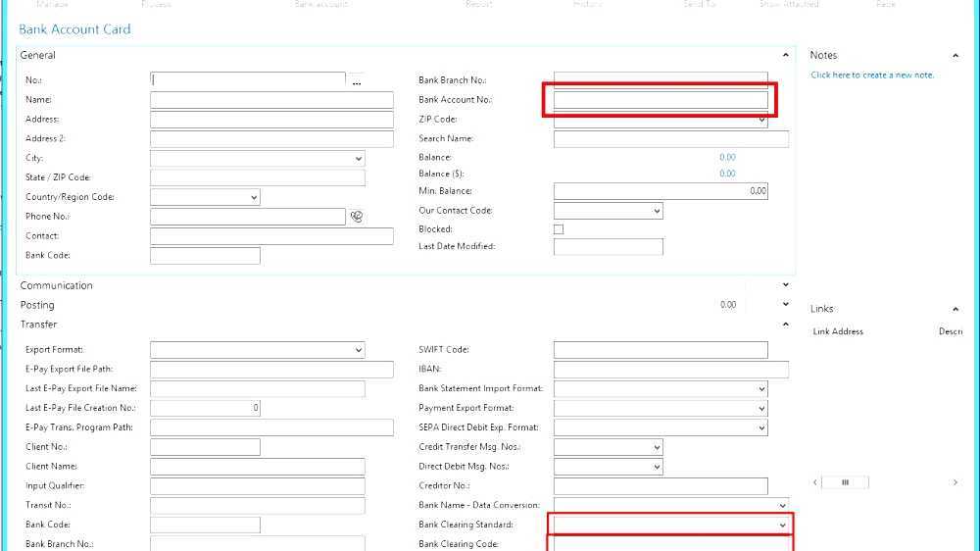Open the Bank Clearing Standard dropdown
Viewport: 980px width, 551px height.
(782, 525)
